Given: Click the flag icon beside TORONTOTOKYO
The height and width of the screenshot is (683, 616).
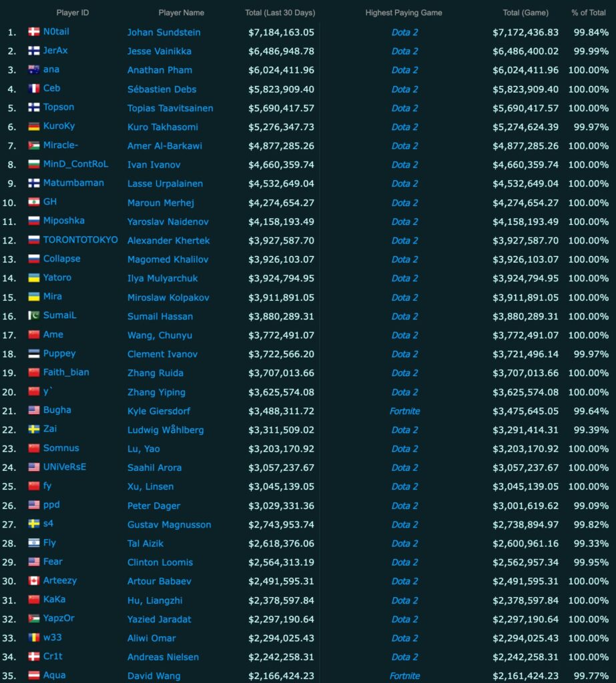Looking at the screenshot, I should pyautogui.click(x=34, y=239).
